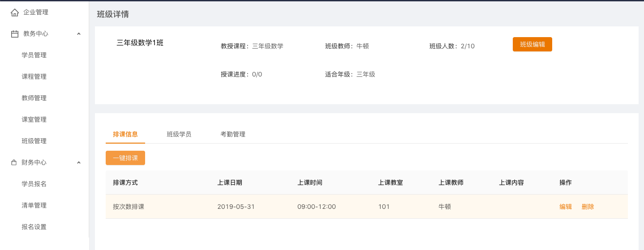Open 学员管理 in the sidebar
644x250 pixels.
34,55
